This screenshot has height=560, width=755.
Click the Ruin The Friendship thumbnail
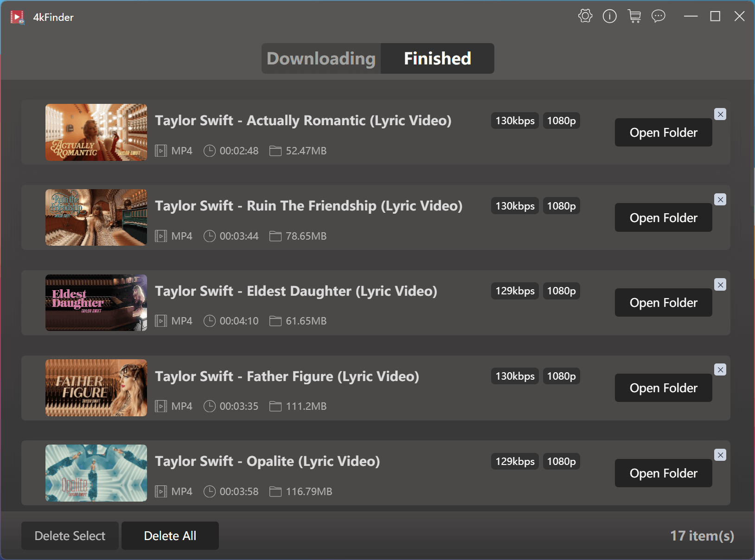(x=96, y=217)
